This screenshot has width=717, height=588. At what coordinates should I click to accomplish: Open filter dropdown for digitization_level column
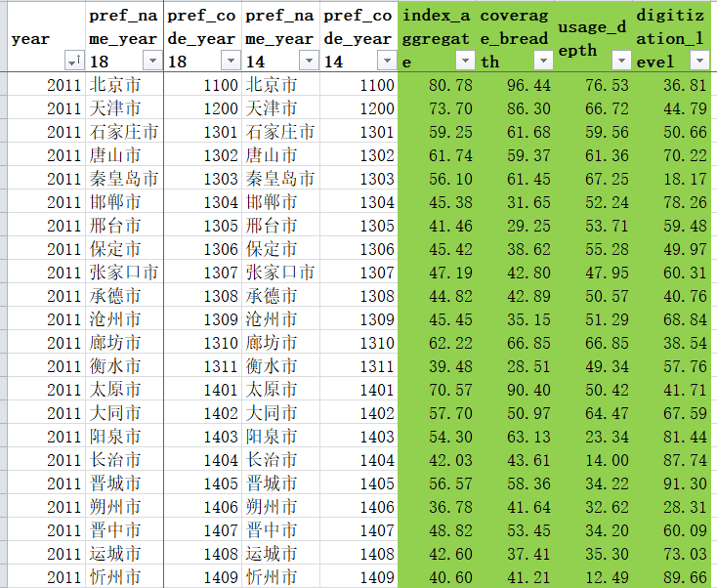700,61
